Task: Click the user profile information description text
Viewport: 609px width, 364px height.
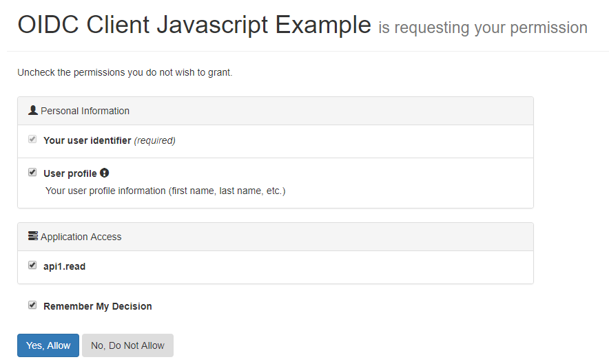Action: coord(165,191)
